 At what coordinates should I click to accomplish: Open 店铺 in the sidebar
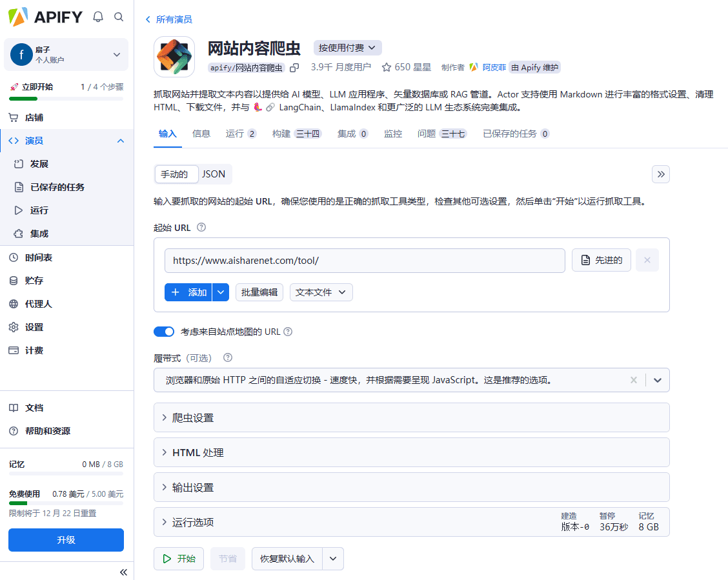pos(34,118)
